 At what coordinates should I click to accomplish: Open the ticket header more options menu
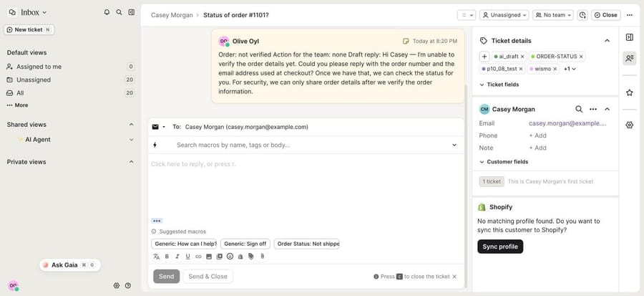tap(630, 15)
